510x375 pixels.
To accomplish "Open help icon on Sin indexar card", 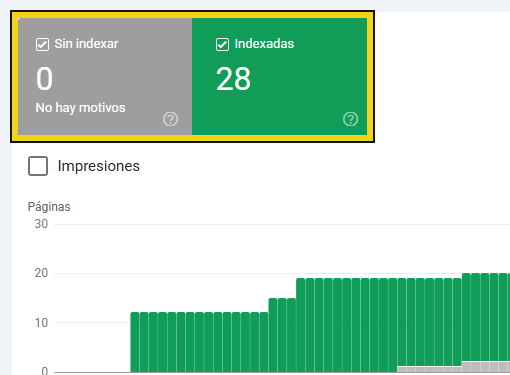I will point(171,119).
